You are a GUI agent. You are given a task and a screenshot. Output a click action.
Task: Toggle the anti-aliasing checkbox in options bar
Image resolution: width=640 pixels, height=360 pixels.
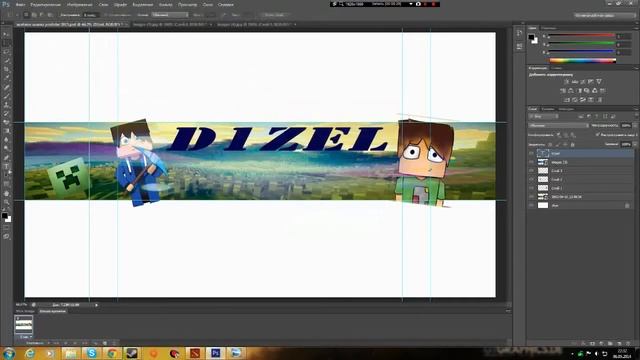pos(106,15)
